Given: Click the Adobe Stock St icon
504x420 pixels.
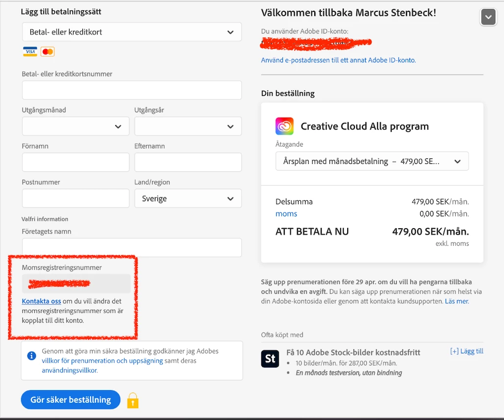Looking at the screenshot, I should click(x=270, y=359).
